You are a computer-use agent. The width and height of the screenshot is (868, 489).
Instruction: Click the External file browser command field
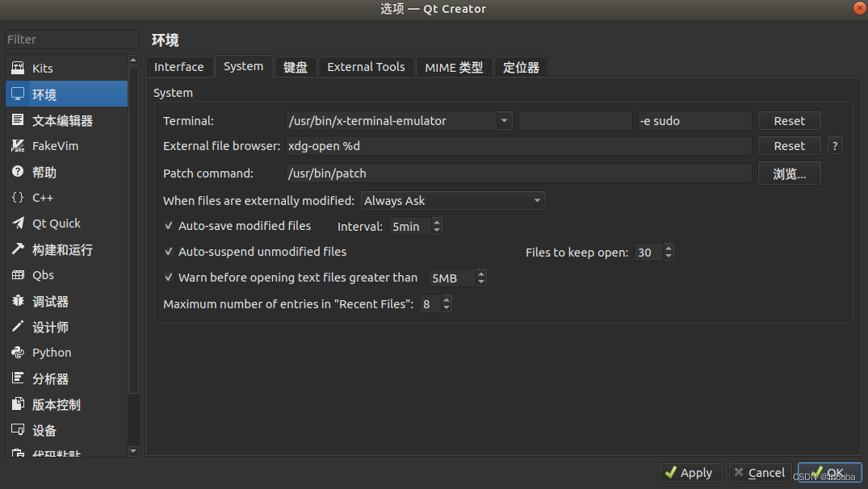click(x=518, y=146)
